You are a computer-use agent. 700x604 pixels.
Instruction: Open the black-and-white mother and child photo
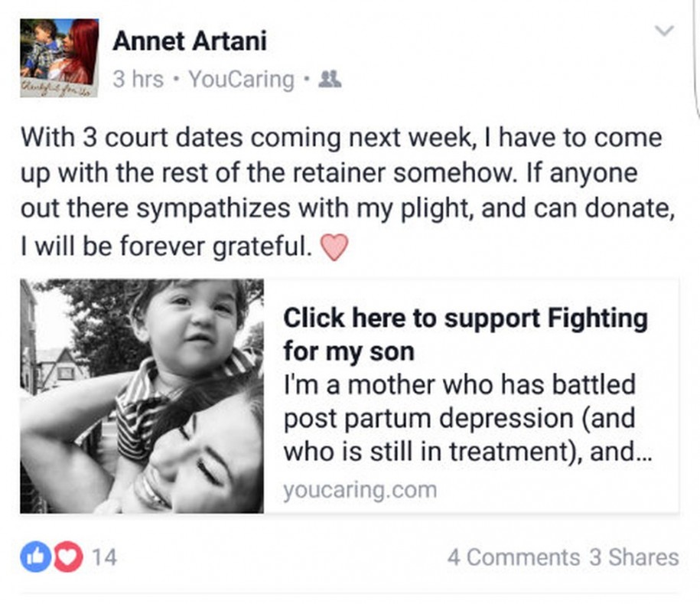[x=142, y=396]
